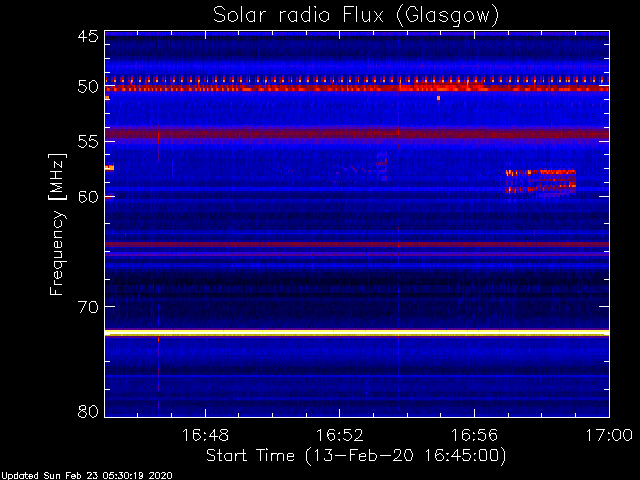Click the 60 frequency tick label
Image resolution: width=640 pixels, height=480 pixels.
coord(88,197)
